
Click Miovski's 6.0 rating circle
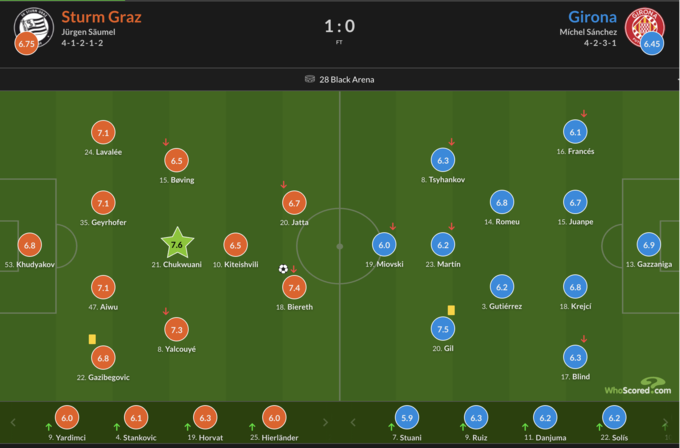pyautogui.click(x=385, y=244)
